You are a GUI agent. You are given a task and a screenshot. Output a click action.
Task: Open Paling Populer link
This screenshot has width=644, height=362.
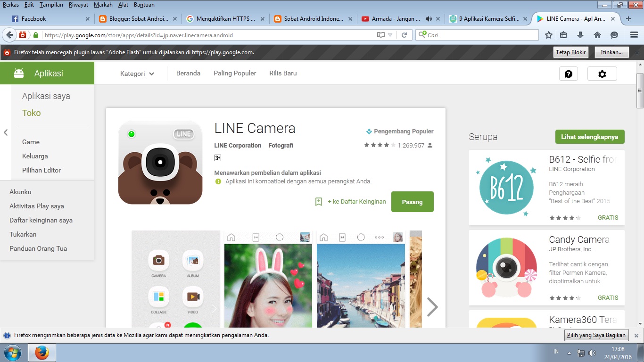(x=235, y=73)
